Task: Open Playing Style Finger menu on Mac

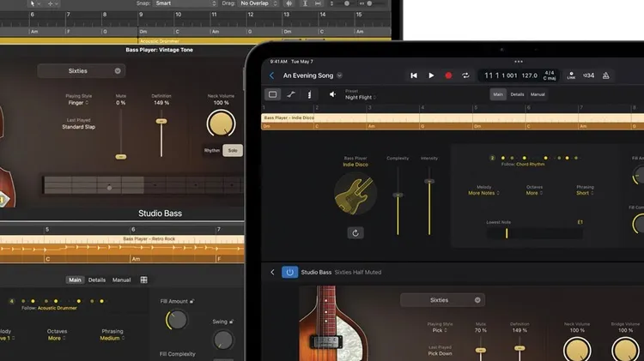Action: 78,103
